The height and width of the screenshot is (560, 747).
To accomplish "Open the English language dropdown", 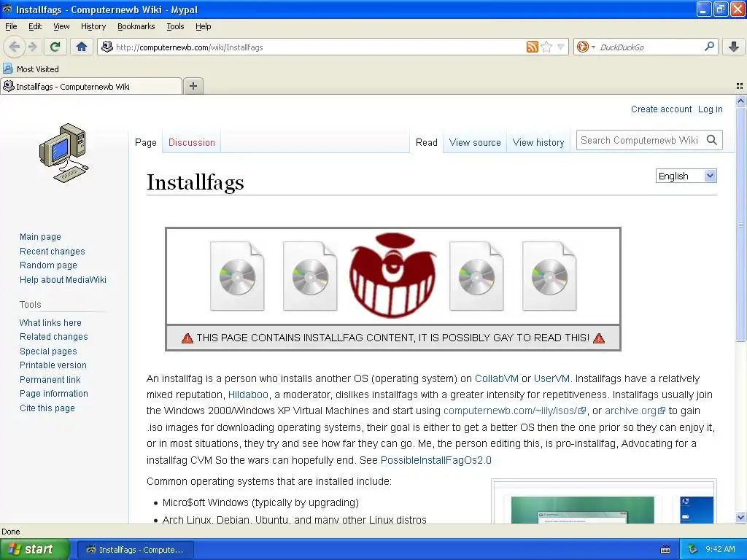I will tap(686, 176).
